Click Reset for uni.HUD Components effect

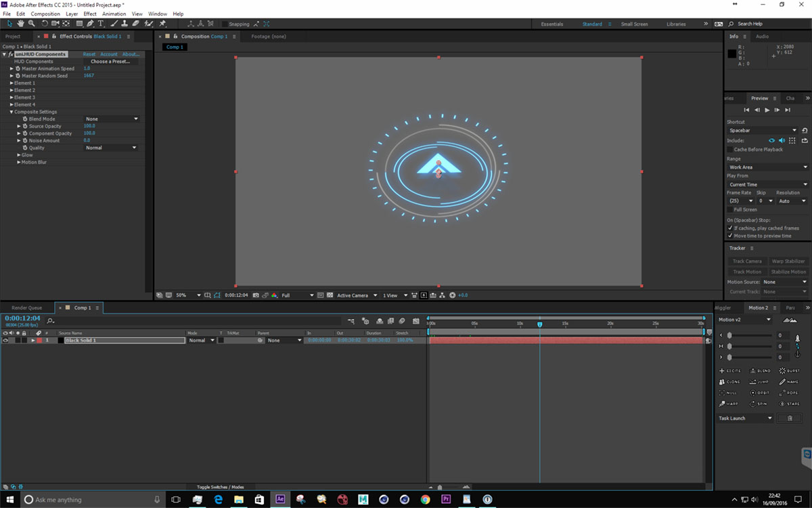point(89,54)
